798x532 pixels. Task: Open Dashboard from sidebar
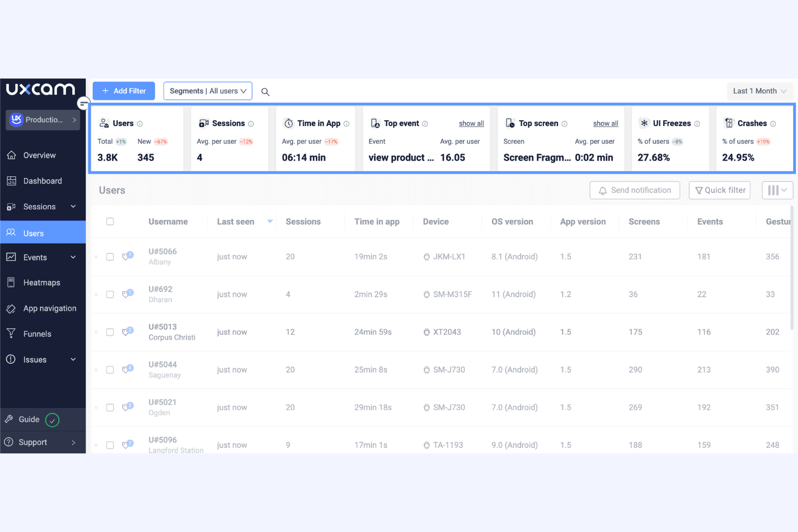[x=43, y=181]
